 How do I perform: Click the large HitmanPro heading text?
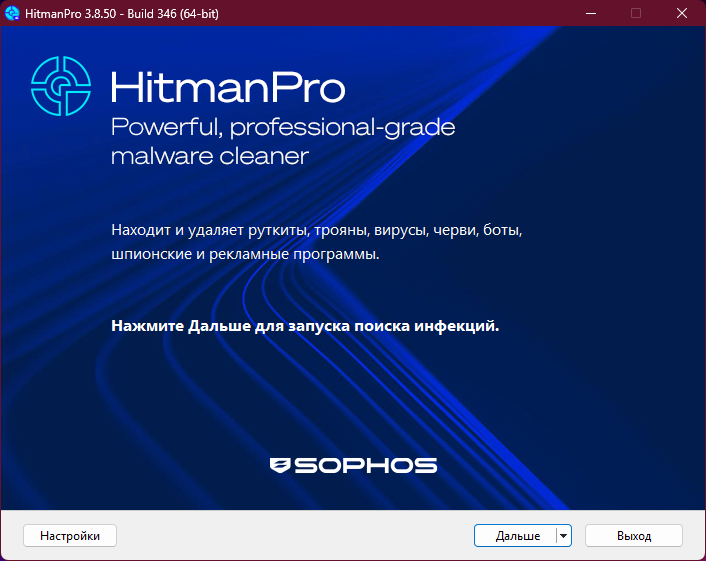(228, 87)
